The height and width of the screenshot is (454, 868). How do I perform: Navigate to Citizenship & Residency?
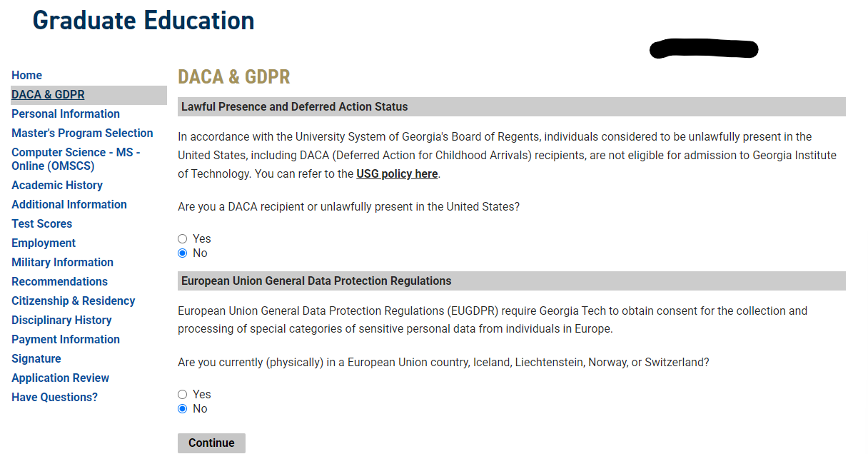click(74, 301)
